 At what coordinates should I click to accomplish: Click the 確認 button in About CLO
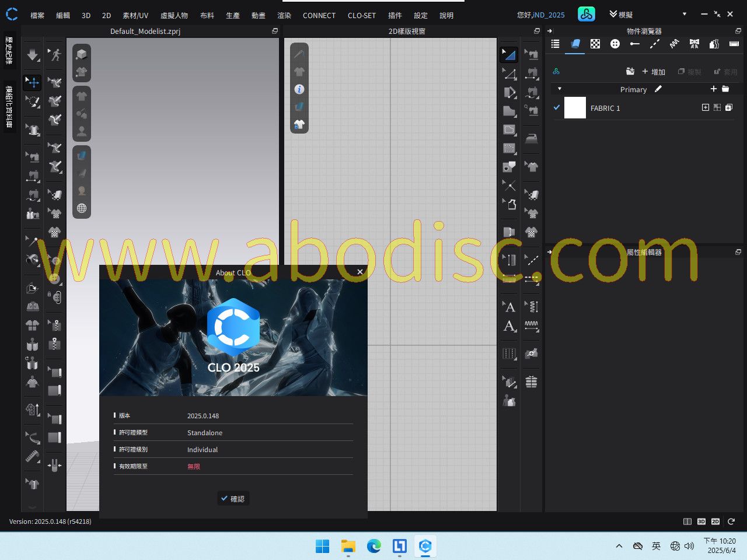(x=233, y=499)
